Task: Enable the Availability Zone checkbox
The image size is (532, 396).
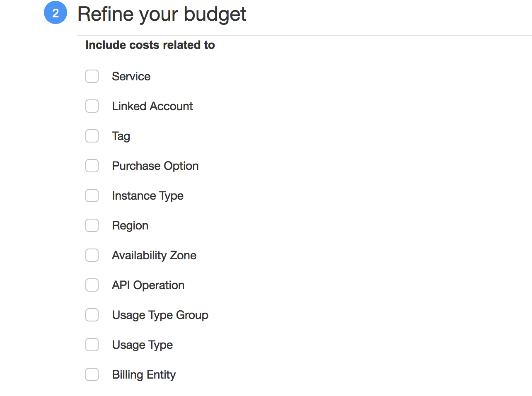Action: coord(92,255)
